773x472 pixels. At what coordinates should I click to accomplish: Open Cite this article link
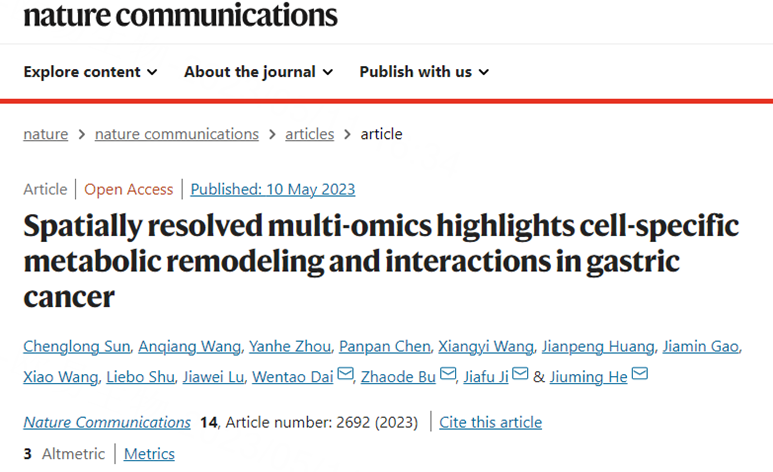click(x=491, y=422)
